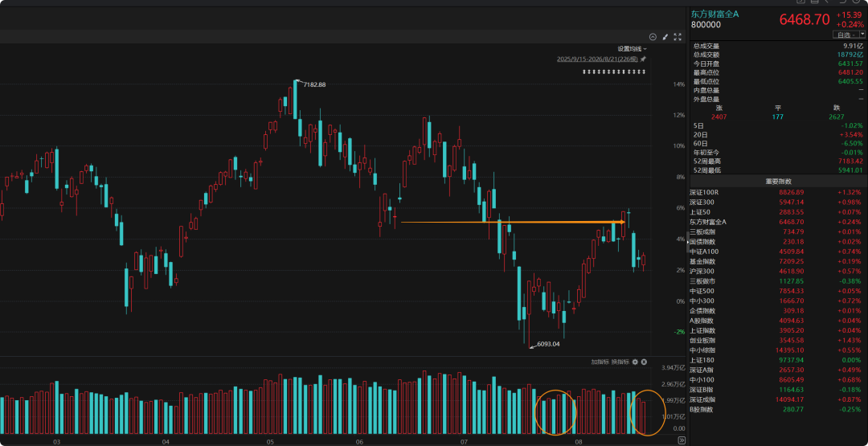Click the 52周最高 value 7183.42
This screenshot has width=868, height=446.
(x=850, y=161)
